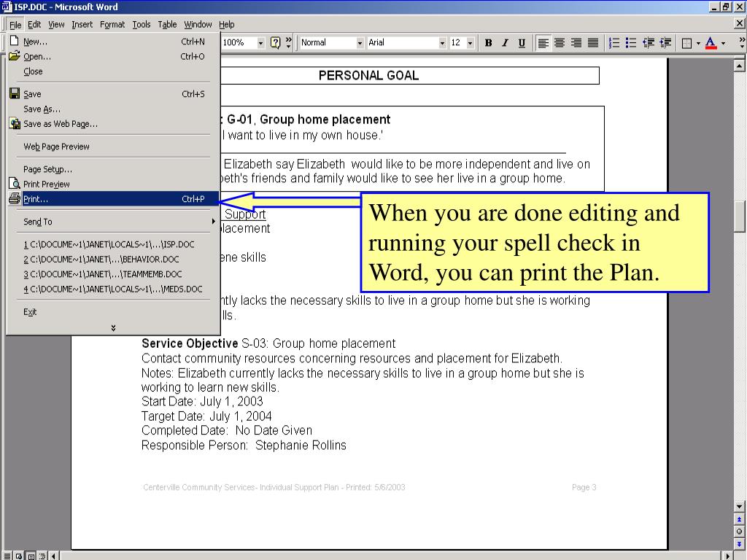Click the Numbering list icon

(x=614, y=43)
